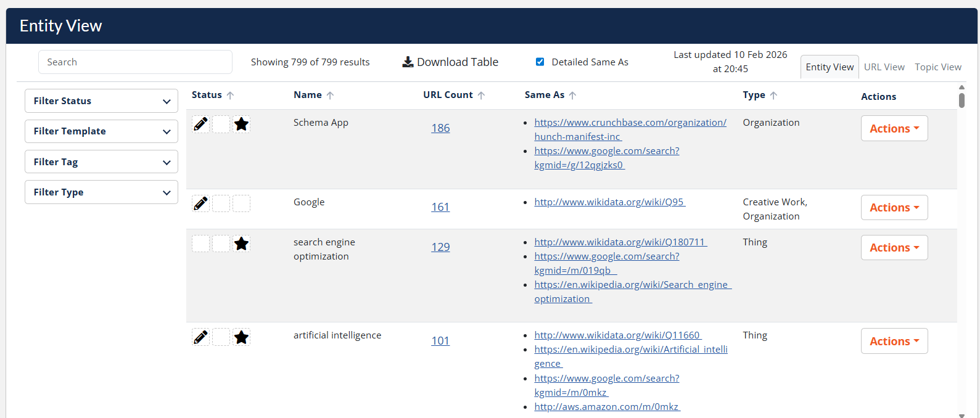Click 'Creative Work, Organization' type cell
This screenshot has height=418, width=980.
click(x=775, y=209)
